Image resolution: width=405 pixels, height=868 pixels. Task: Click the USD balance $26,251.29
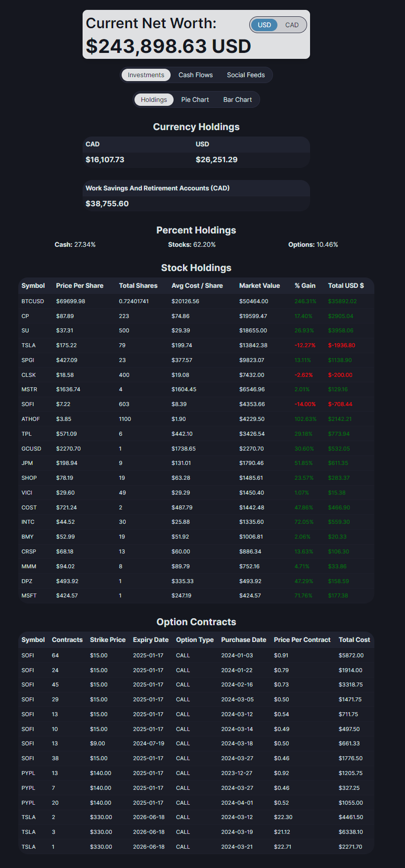[217, 160]
